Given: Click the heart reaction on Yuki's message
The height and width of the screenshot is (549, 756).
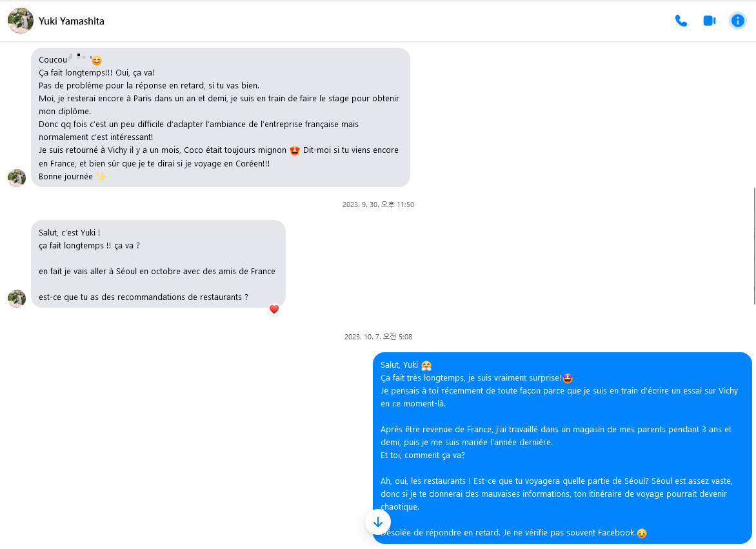Looking at the screenshot, I should pyautogui.click(x=274, y=309).
